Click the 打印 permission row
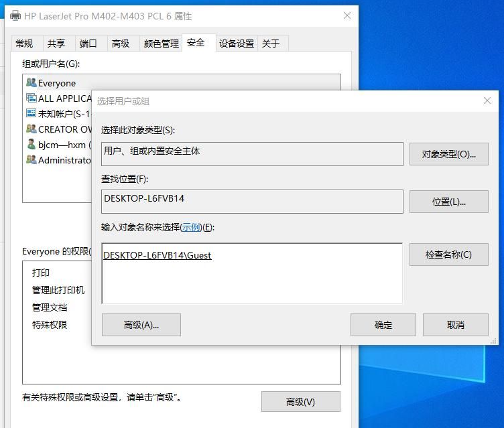 pyautogui.click(x=40, y=273)
